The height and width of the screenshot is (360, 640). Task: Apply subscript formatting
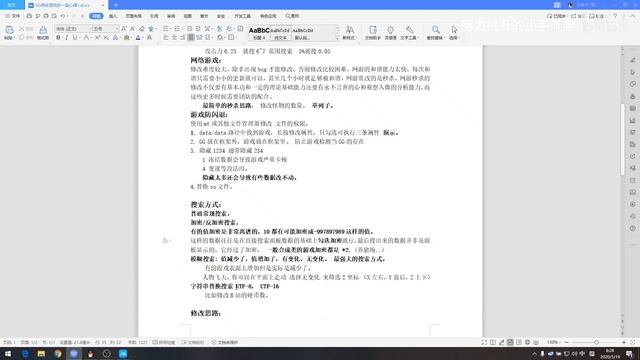(106, 38)
